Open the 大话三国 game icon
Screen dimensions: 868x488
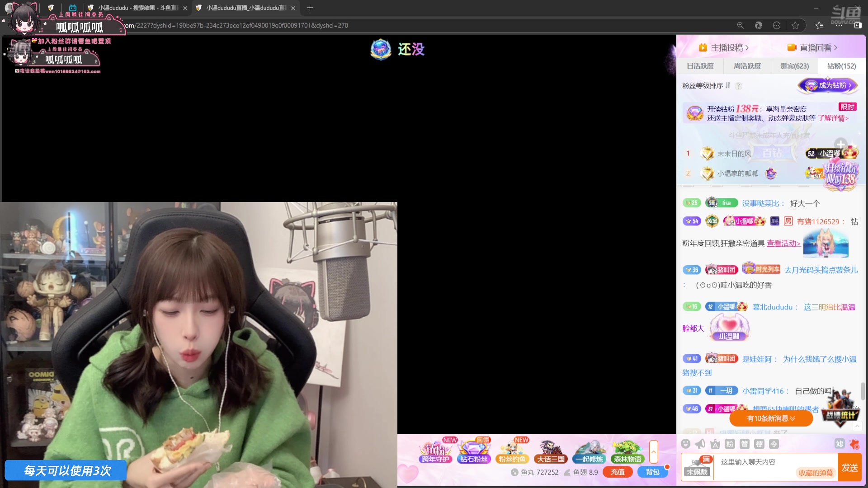pyautogui.click(x=551, y=451)
